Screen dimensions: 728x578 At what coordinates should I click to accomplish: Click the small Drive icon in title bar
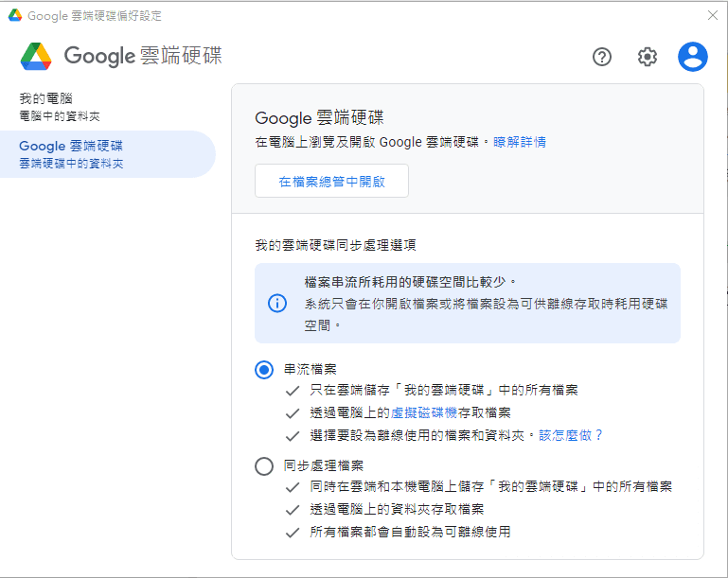point(15,15)
